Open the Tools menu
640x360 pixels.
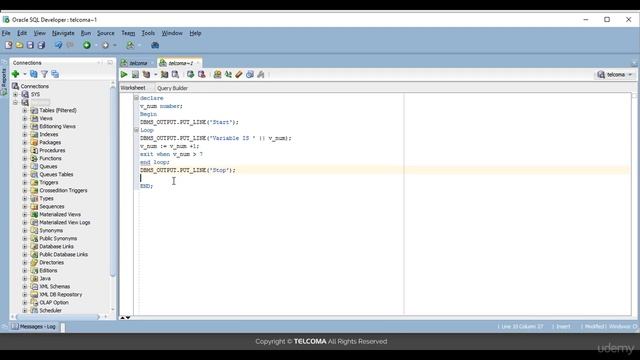point(148,33)
